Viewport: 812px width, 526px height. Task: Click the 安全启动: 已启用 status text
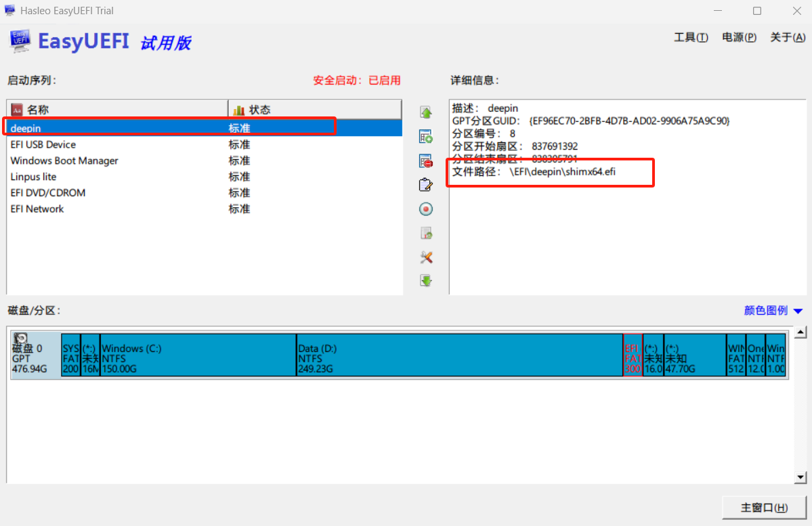click(357, 81)
